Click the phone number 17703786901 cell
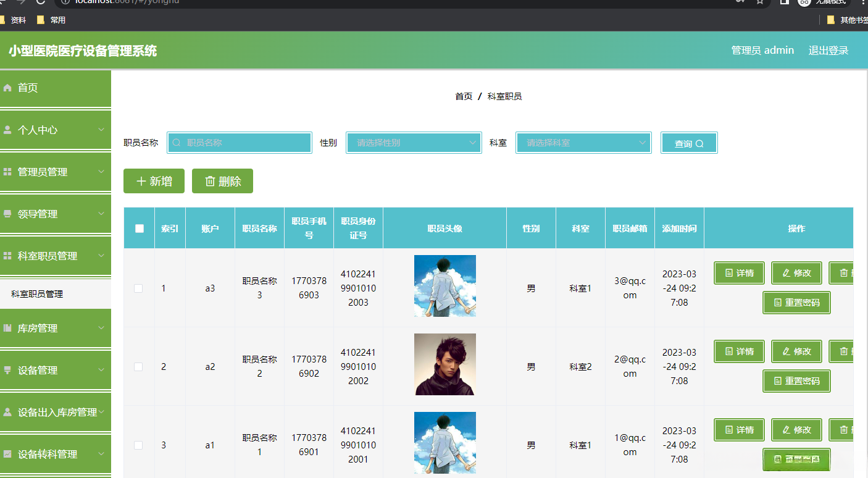The image size is (868, 478). pyautogui.click(x=309, y=445)
